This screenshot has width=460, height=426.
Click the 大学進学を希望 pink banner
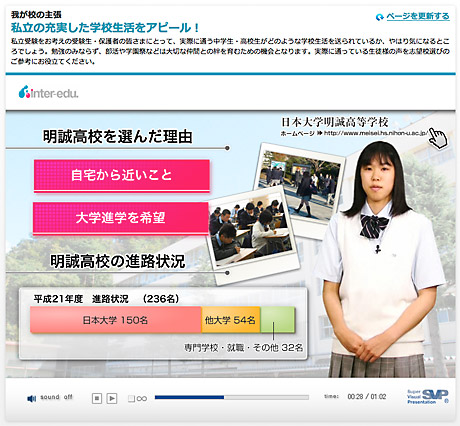(x=121, y=218)
